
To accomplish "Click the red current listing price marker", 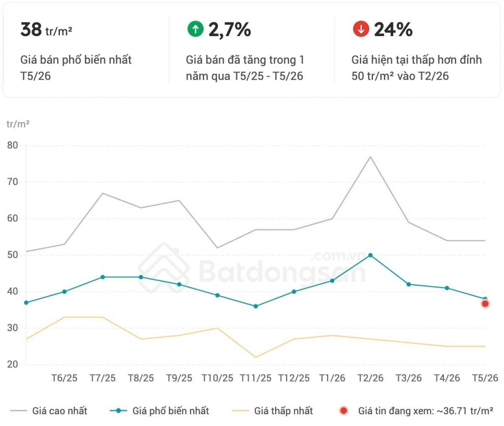I will pyautogui.click(x=485, y=303).
